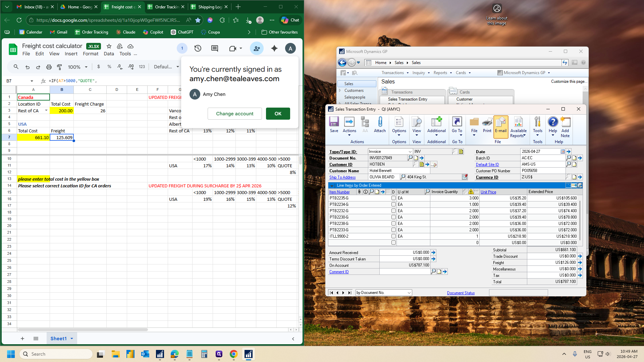Click the sheet horizontal scrollbar
644x362 pixels.
(83, 330)
